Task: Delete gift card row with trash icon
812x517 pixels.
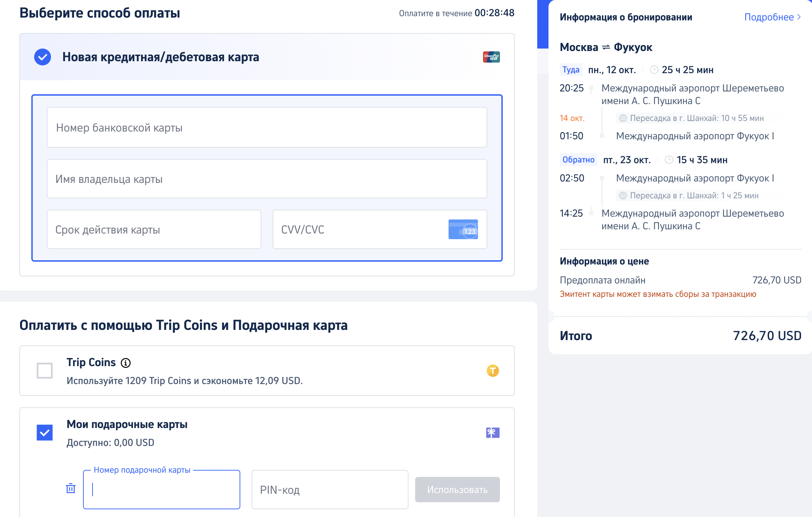Action: [71, 488]
